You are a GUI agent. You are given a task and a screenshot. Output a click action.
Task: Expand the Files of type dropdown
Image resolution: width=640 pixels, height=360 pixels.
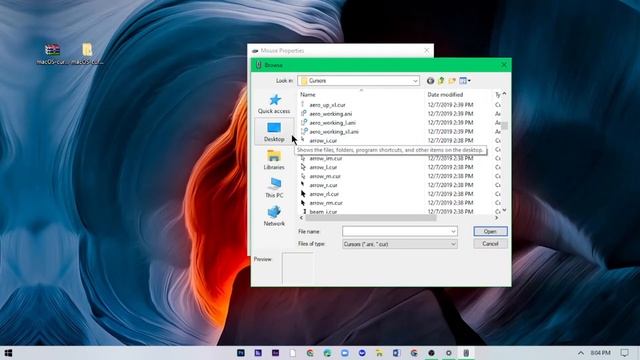click(453, 244)
